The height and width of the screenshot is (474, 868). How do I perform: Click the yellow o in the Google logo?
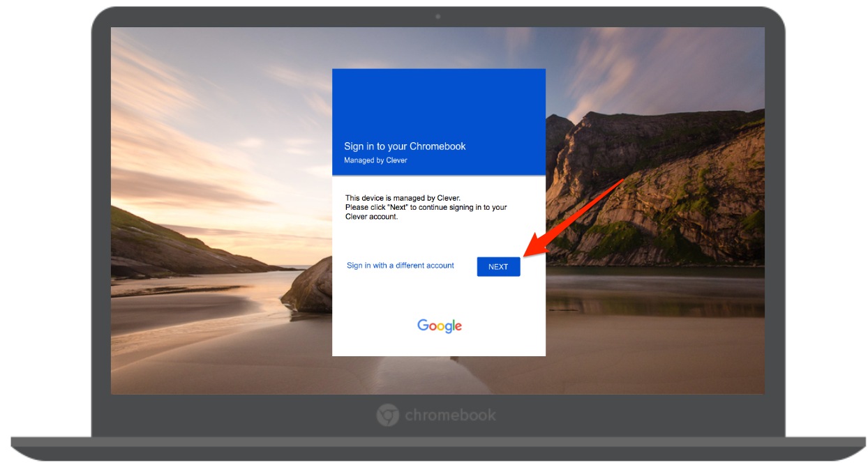(x=441, y=326)
